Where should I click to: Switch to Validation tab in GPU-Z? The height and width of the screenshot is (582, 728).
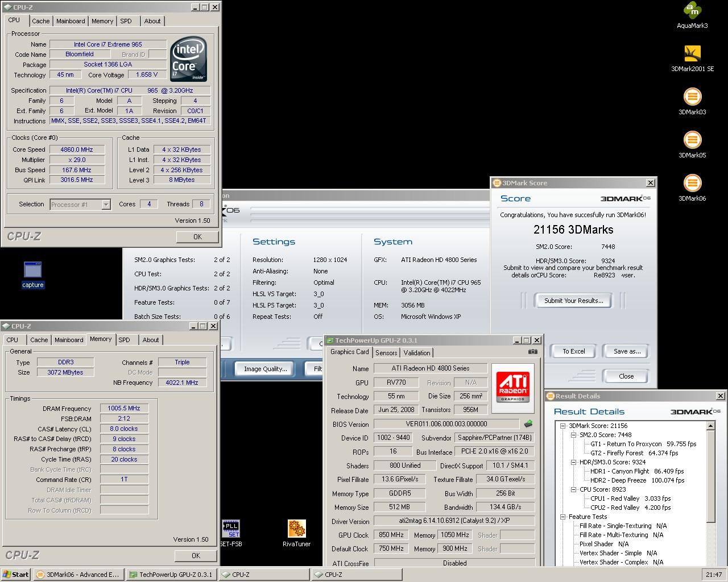pyautogui.click(x=417, y=353)
